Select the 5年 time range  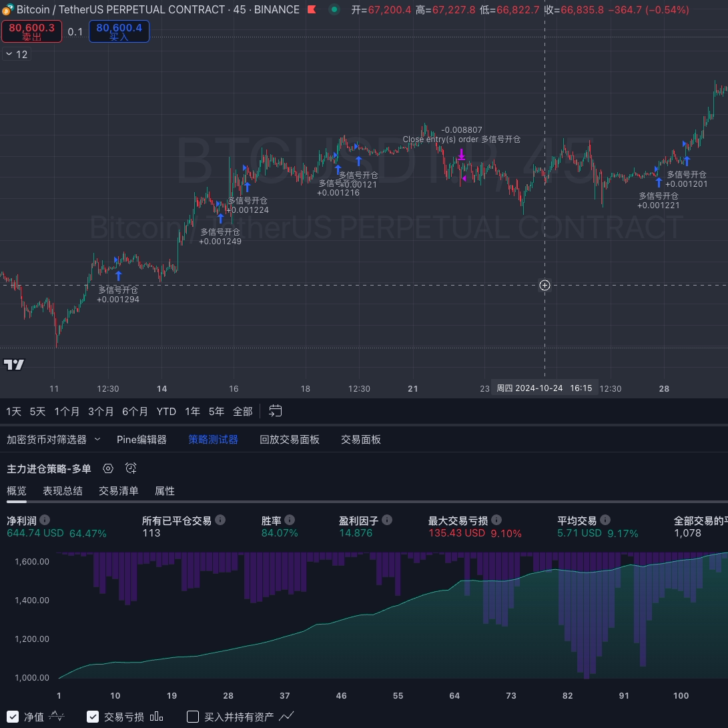pyautogui.click(x=216, y=411)
